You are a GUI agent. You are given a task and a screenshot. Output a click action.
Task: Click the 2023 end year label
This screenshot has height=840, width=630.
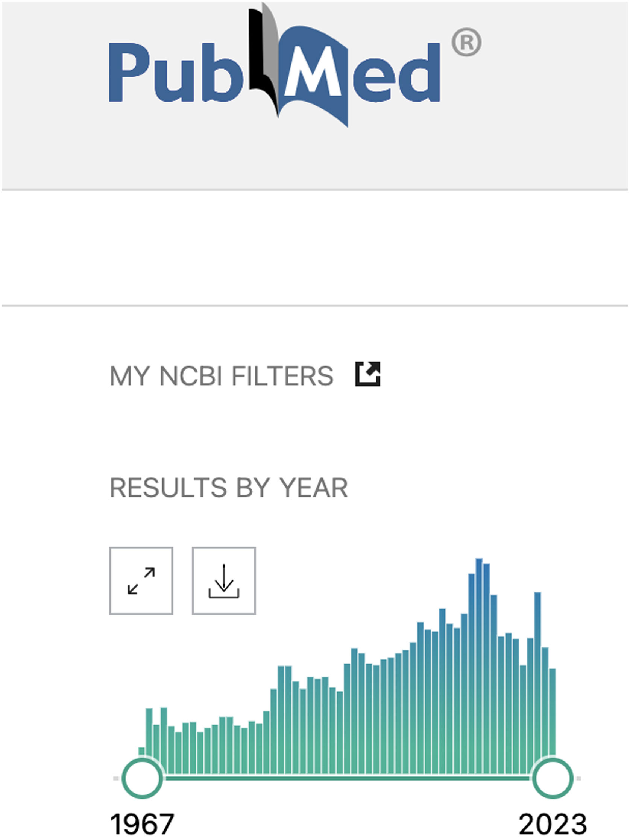[553, 825]
